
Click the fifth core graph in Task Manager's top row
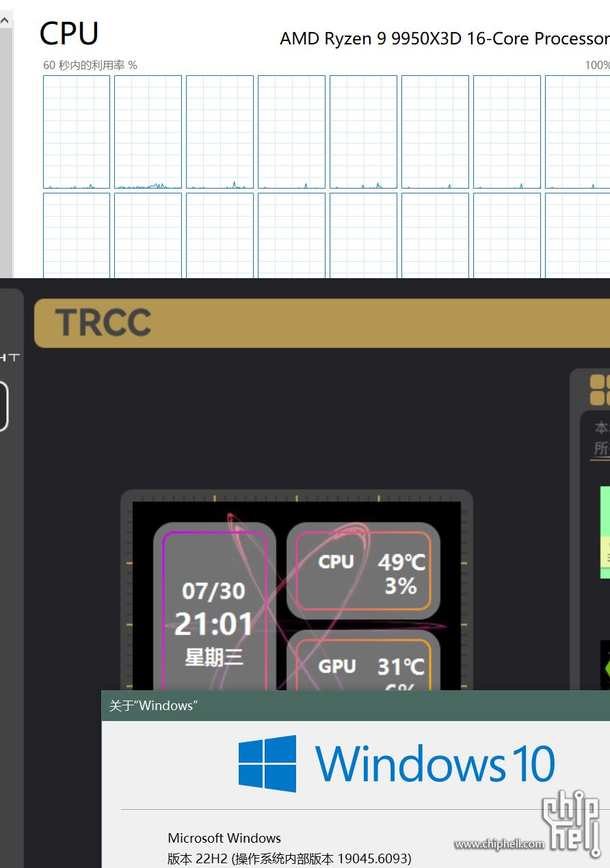363,132
